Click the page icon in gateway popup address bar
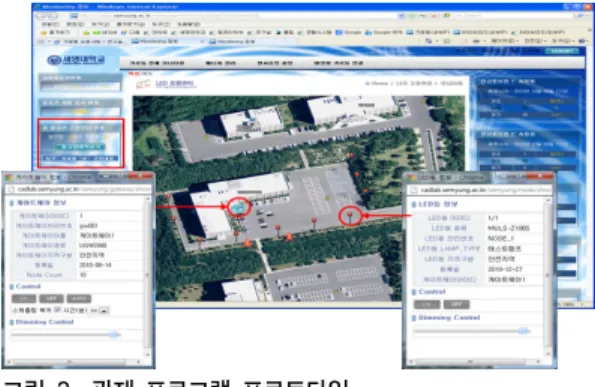Screen dimensions: 595x387 (11, 189)
